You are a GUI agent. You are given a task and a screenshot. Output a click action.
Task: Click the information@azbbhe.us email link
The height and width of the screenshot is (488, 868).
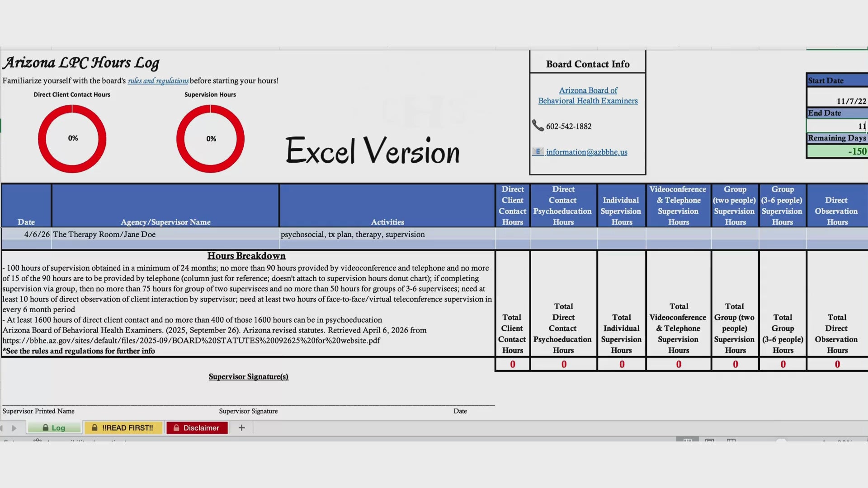[x=586, y=152]
